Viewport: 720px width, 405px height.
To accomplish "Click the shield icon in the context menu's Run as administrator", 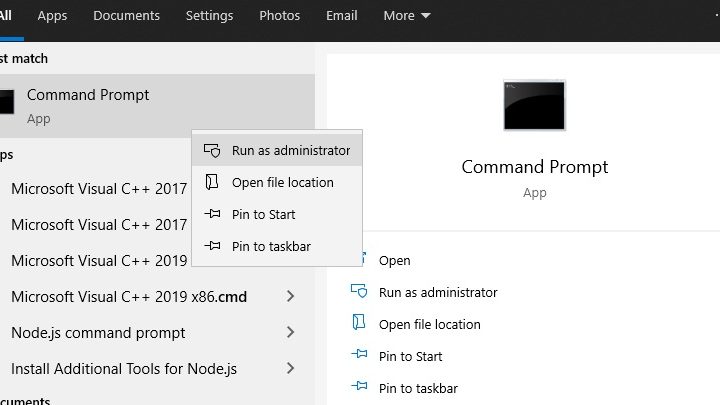I will (x=212, y=150).
